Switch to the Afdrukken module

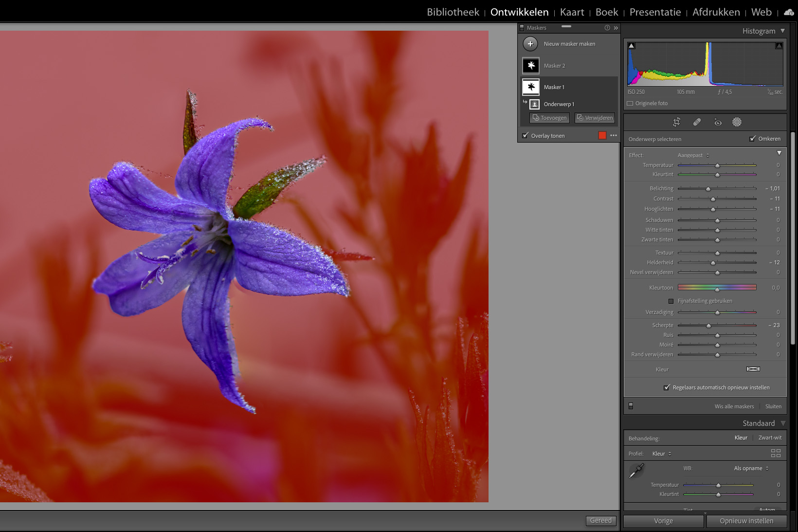click(x=716, y=12)
